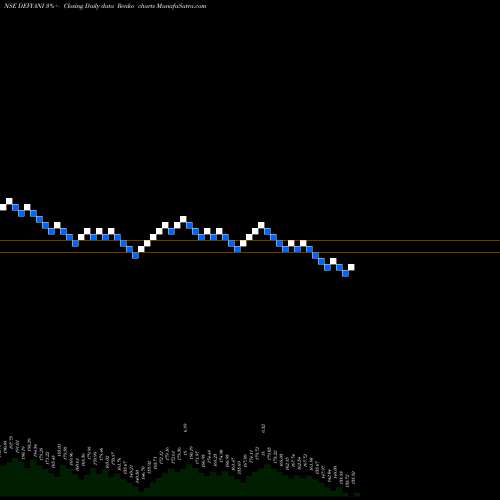This screenshot has width=500, height=500.
Task: Click the MunafaSutra.com source label
Action: pos(181,6)
